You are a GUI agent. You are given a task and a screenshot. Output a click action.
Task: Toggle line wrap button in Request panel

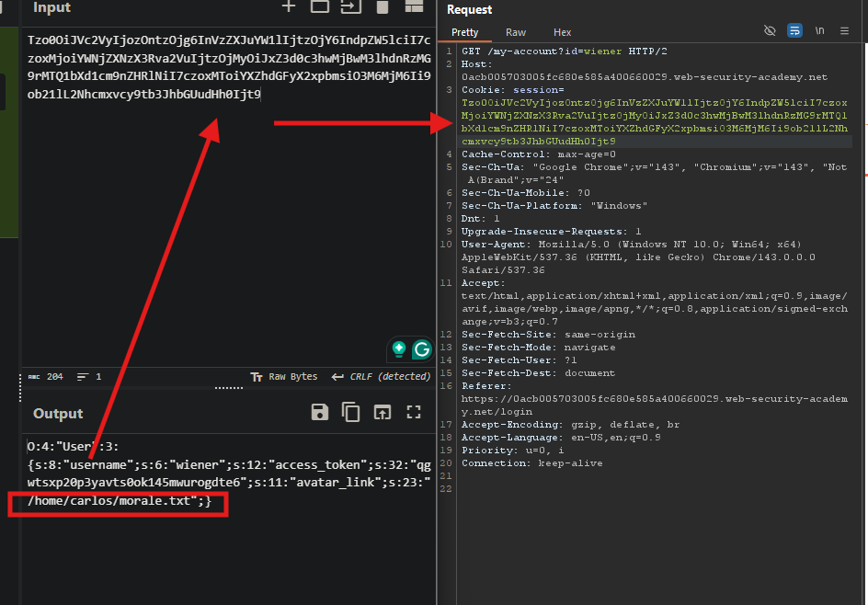(x=794, y=30)
